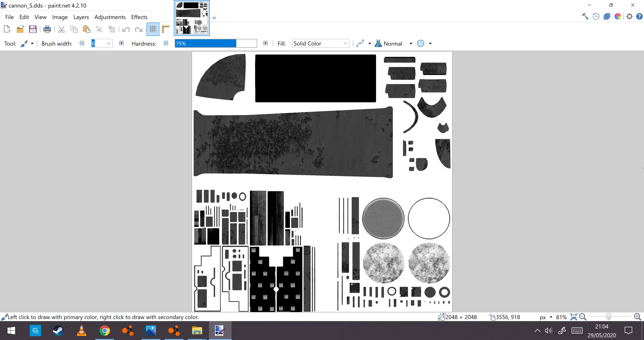Toggle the rulers display
Screen dimensions: 644x340
(x=166, y=29)
